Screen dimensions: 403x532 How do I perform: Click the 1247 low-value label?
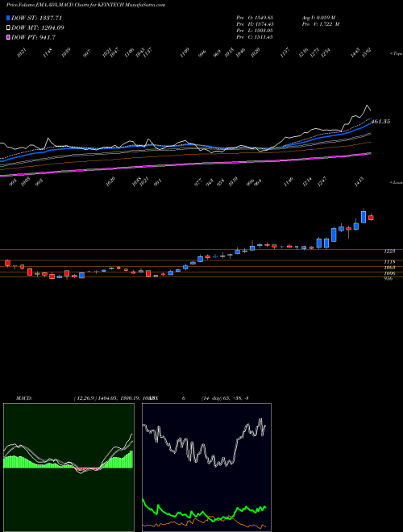pos(322,181)
